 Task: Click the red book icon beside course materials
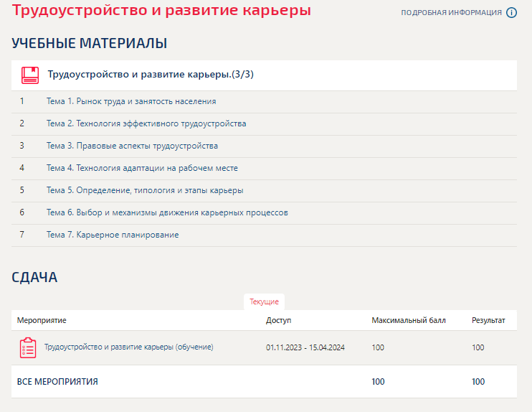pos(30,75)
